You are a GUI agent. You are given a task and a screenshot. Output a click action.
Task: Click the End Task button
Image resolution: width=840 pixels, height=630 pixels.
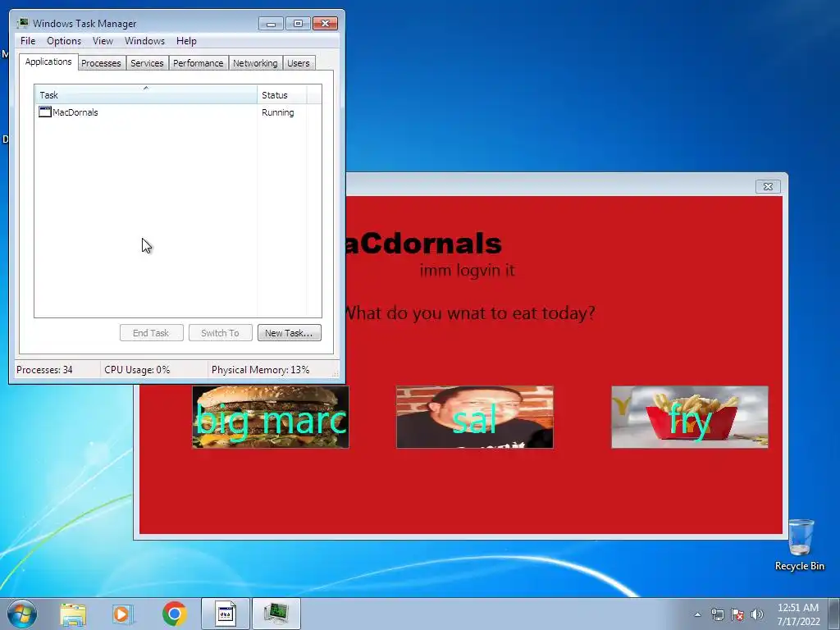coord(152,333)
